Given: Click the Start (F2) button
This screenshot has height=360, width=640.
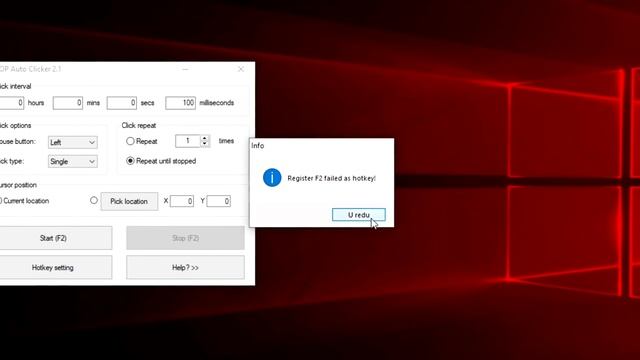Looking at the screenshot, I should (55, 238).
